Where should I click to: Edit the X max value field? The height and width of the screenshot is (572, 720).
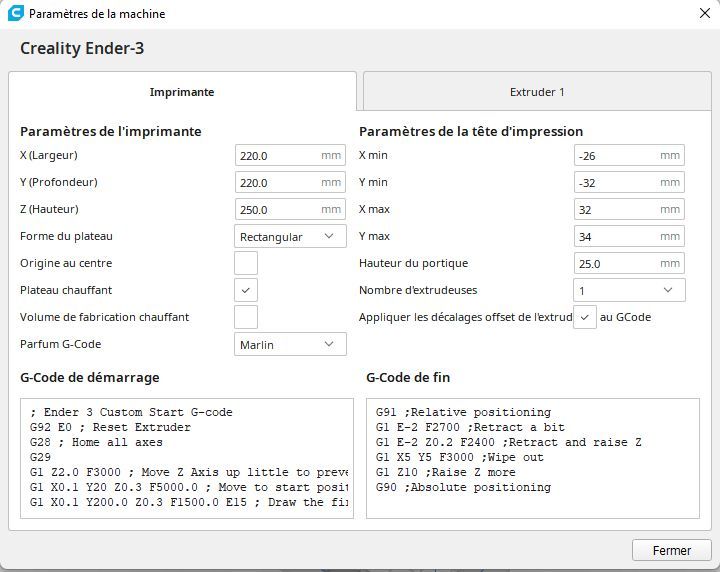click(629, 209)
